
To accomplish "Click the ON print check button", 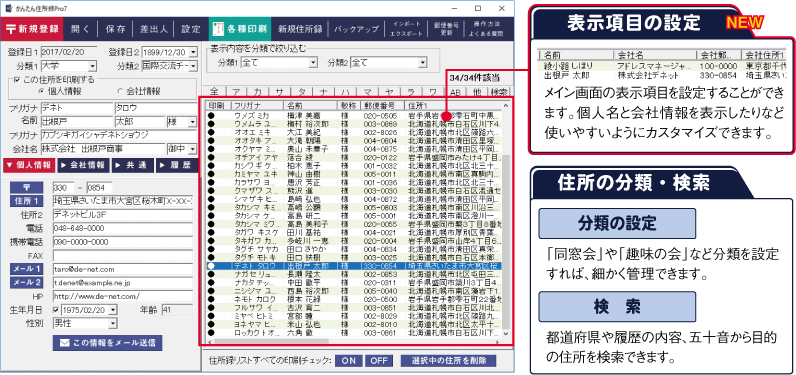I will pos(349,361).
